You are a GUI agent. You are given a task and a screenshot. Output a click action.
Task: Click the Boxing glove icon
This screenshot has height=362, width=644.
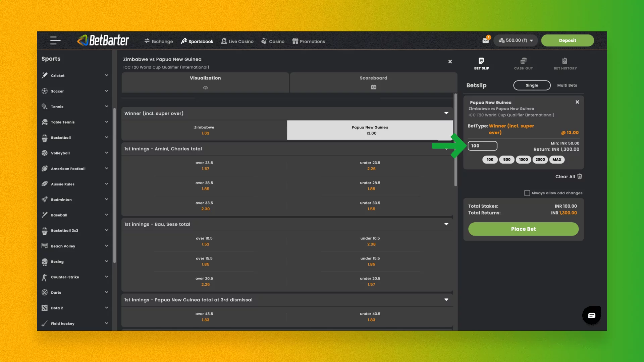pyautogui.click(x=44, y=262)
